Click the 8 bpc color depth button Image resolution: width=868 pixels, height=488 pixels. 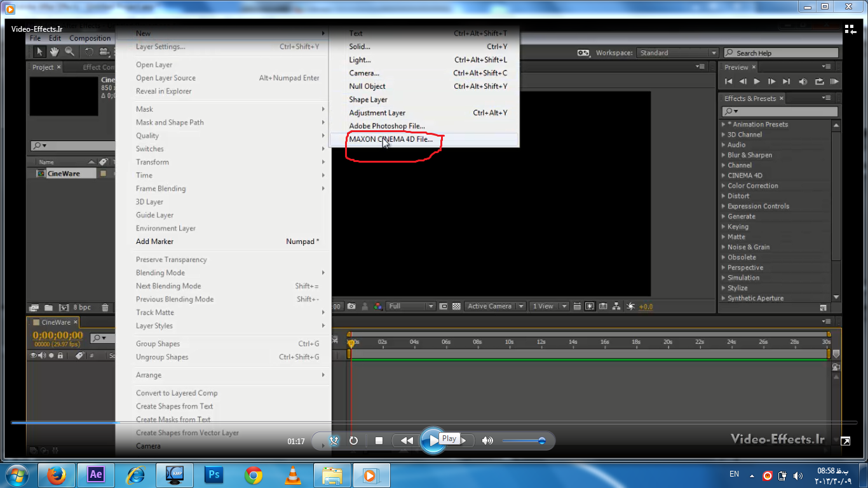82,308
